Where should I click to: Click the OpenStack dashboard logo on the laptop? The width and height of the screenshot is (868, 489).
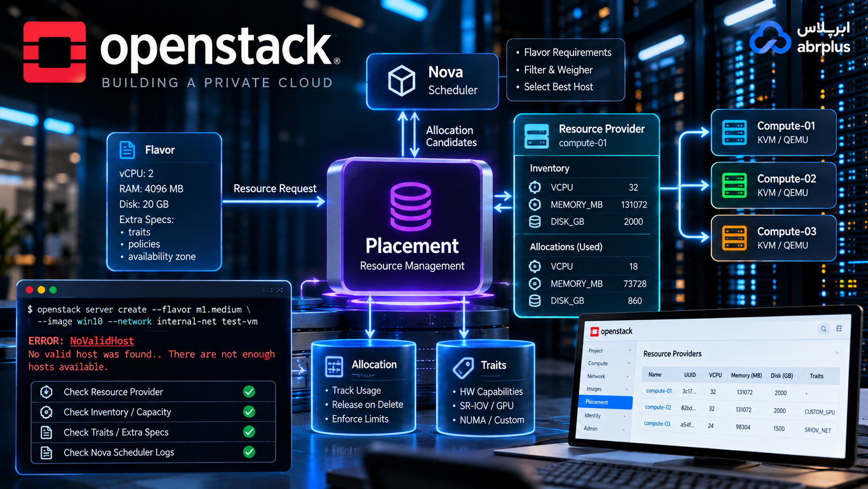tap(612, 331)
